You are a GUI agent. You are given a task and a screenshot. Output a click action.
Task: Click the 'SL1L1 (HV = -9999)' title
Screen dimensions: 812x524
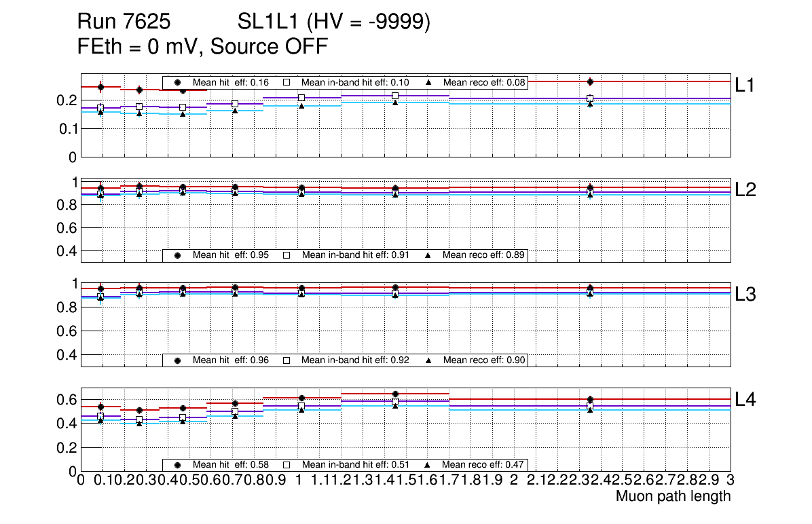click(334, 23)
